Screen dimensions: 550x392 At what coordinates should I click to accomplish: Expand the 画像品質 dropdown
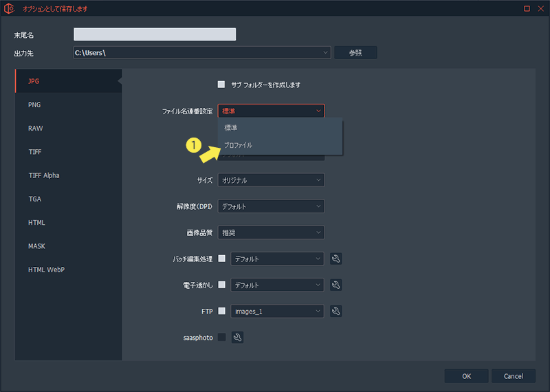271,232
